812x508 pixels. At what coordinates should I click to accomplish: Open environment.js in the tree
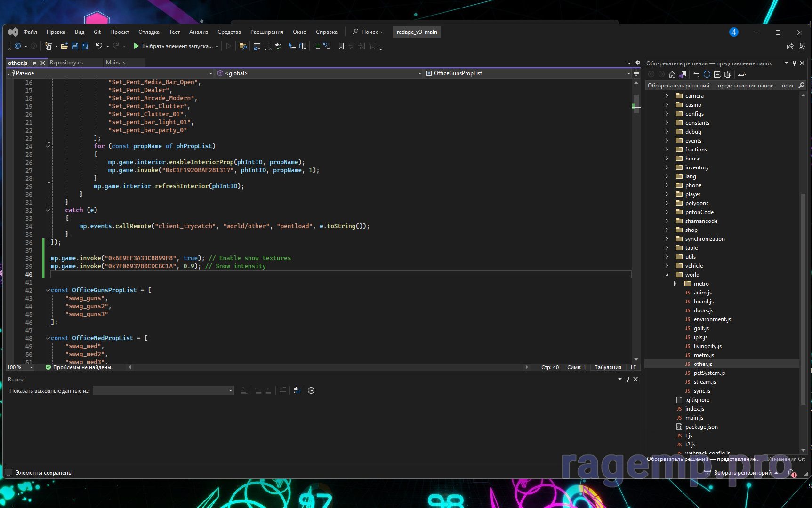tap(712, 319)
